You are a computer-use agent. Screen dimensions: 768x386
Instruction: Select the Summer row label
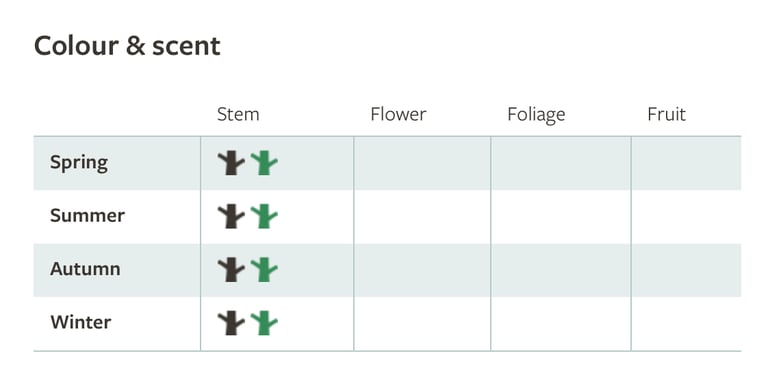[87, 216]
